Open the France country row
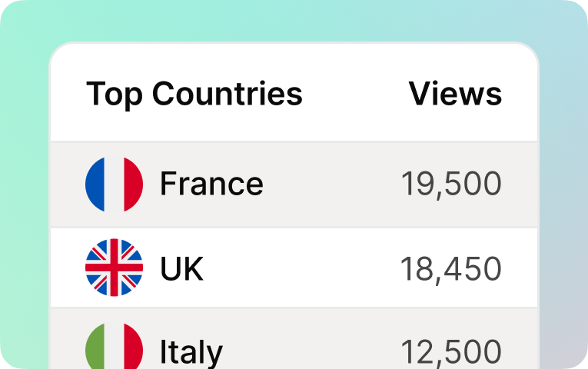The height and width of the screenshot is (369, 588). click(x=294, y=184)
